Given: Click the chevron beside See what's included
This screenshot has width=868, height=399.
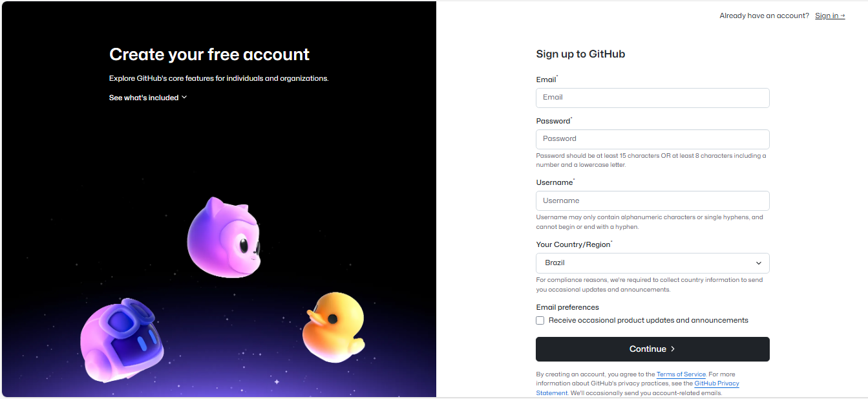Looking at the screenshot, I should (x=184, y=97).
